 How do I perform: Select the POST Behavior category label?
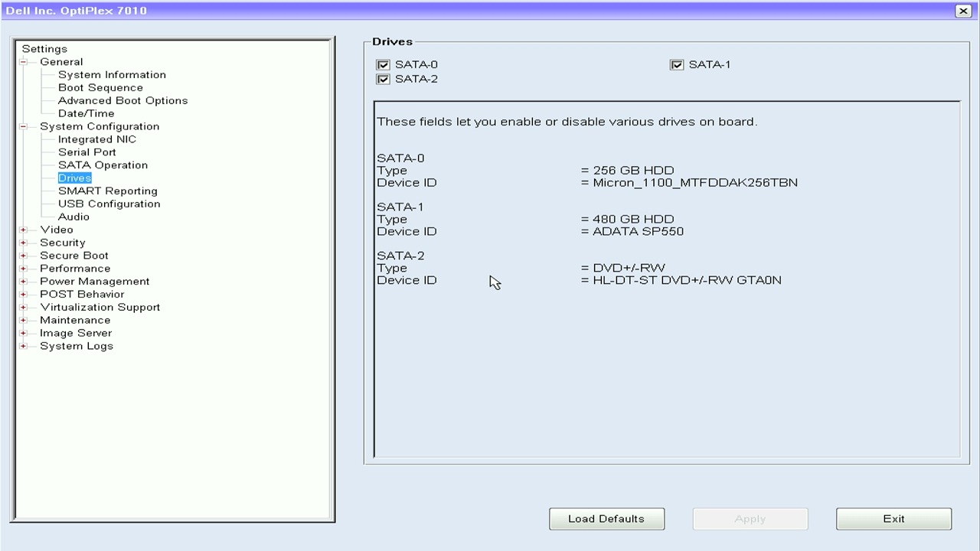(x=82, y=295)
